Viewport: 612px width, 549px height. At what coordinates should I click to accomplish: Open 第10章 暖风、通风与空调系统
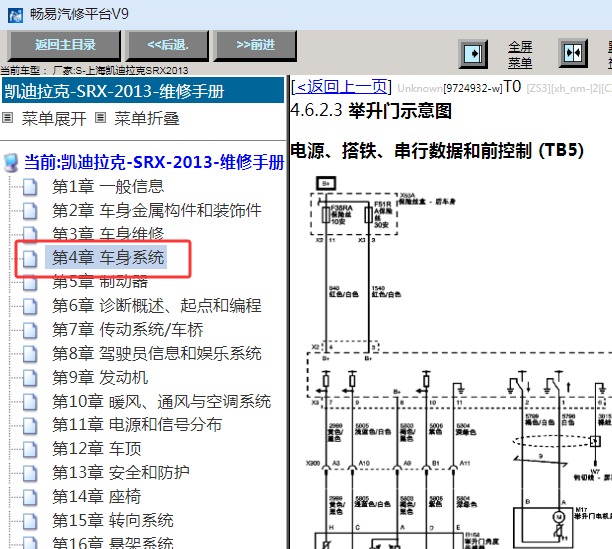pyautogui.click(x=162, y=402)
